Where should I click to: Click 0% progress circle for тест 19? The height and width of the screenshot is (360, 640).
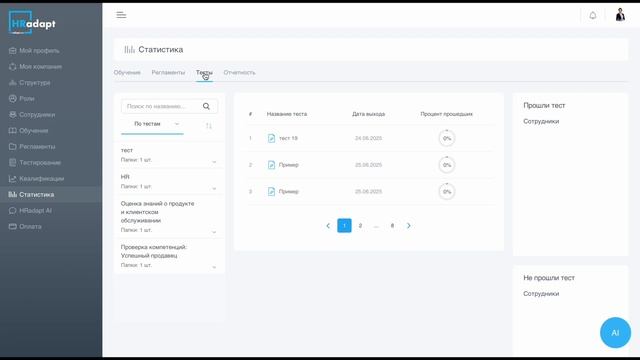point(447,138)
